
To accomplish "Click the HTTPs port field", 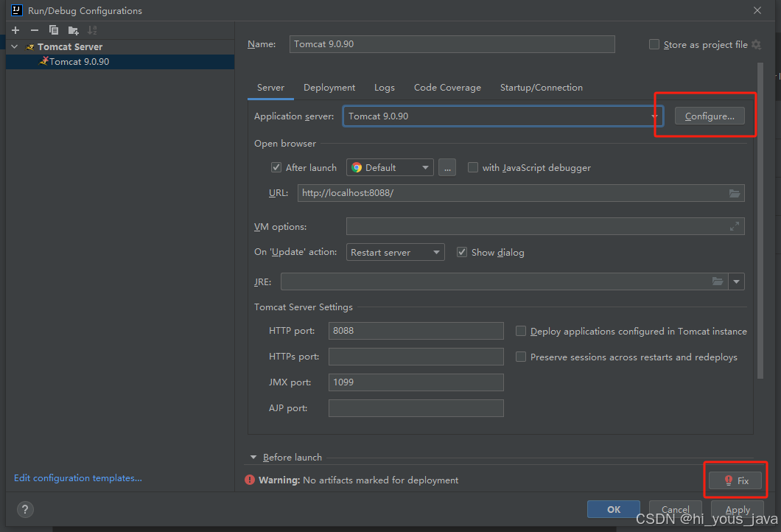I will [416, 357].
